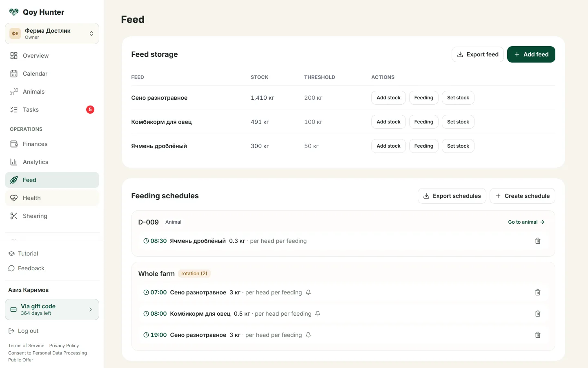Screen dimensions: 588x368
Task: Add stock for Комбикорм для овец
Action: point(388,122)
